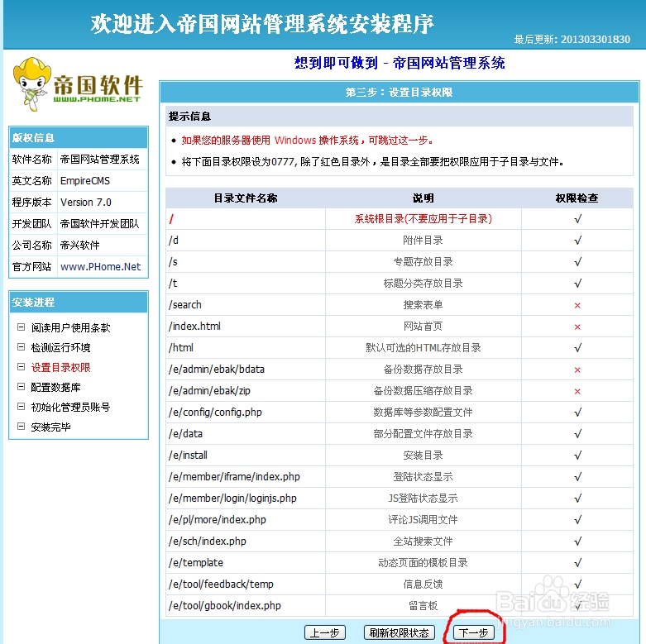Click the 帝兴软件 company name value

click(80, 246)
